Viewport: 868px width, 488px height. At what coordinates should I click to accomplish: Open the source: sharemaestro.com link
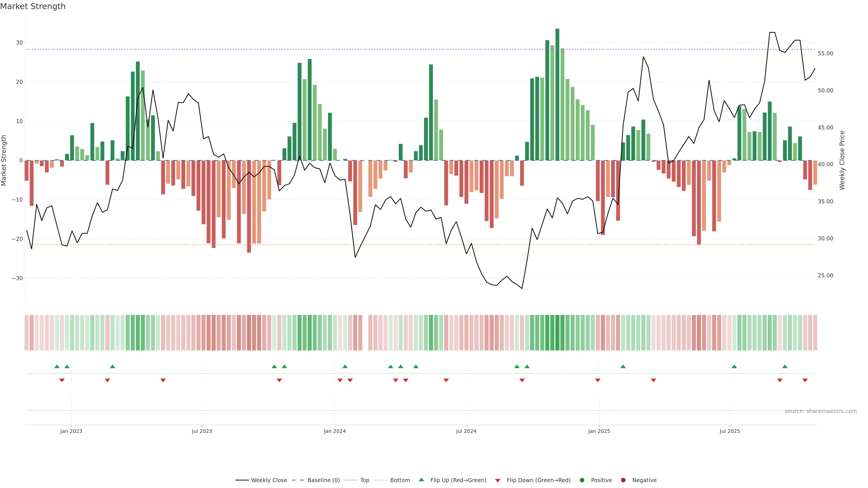point(821,411)
